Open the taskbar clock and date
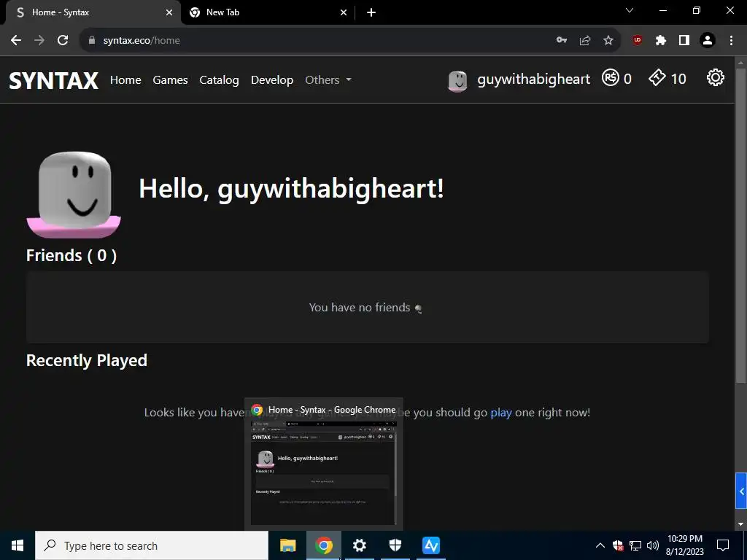Image resolution: width=747 pixels, height=560 pixels. click(685, 545)
